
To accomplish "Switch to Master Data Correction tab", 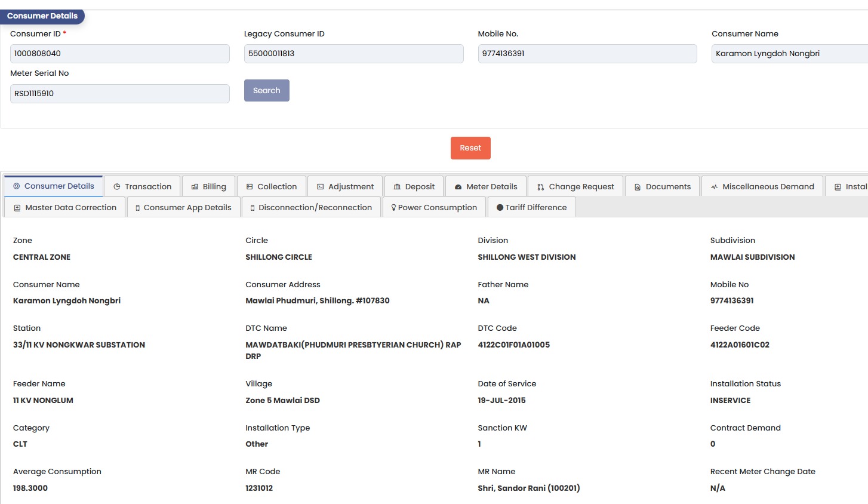I will click(x=65, y=207).
